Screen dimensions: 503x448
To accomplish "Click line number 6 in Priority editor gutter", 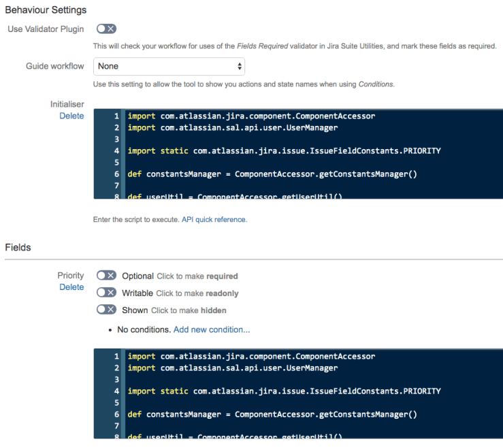I will click(x=116, y=414).
